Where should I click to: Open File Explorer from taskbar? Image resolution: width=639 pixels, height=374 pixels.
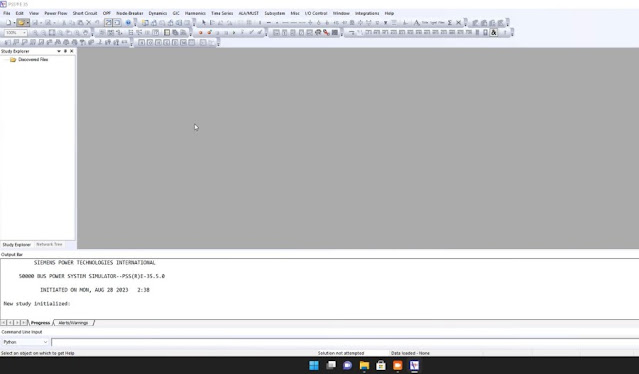click(x=364, y=365)
